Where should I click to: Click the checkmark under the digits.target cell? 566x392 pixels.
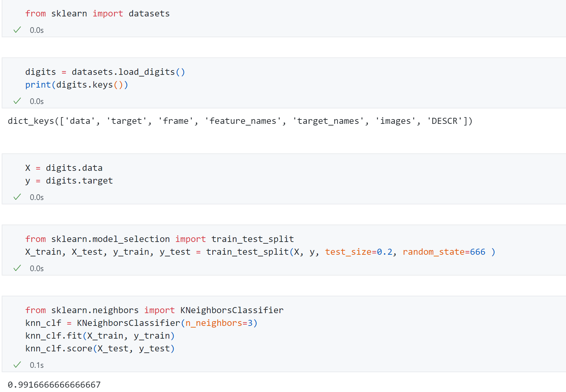point(17,197)
